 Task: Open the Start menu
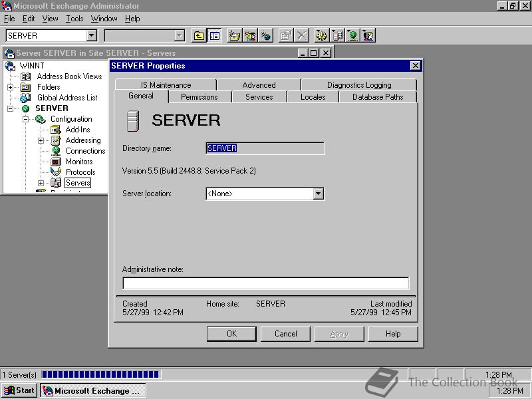(x=19, y=390)
